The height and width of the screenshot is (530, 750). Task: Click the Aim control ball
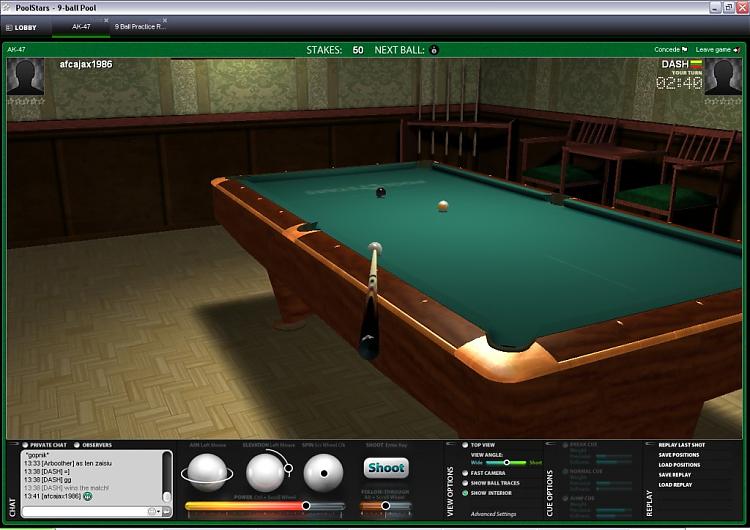pos(207,473)
